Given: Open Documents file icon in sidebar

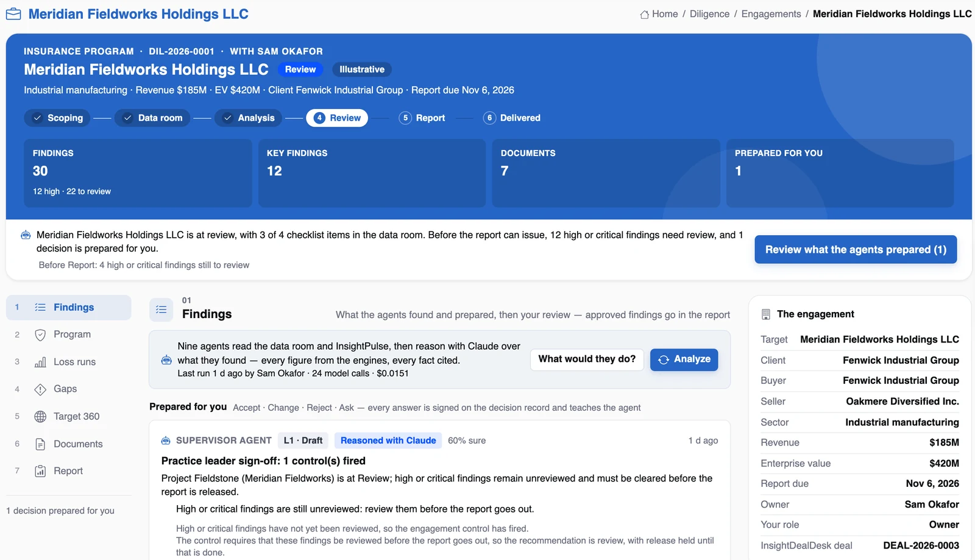Looking at the screenshot, I should coord(40,444).
